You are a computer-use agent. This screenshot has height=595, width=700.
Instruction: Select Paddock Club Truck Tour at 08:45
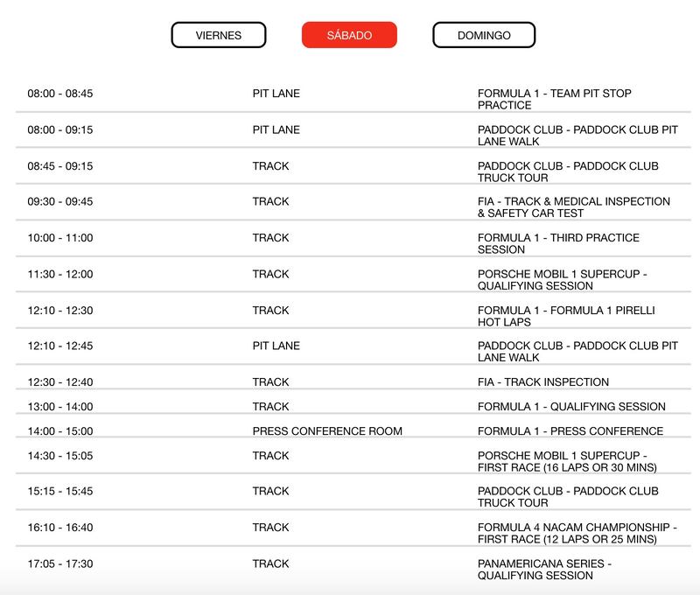[568, 171]
